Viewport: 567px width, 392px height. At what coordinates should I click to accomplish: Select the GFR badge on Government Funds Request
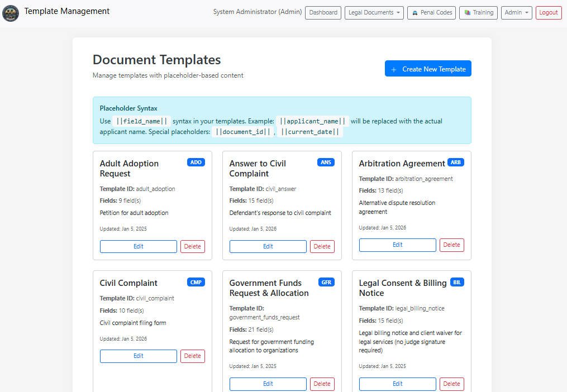click(326, 282)
